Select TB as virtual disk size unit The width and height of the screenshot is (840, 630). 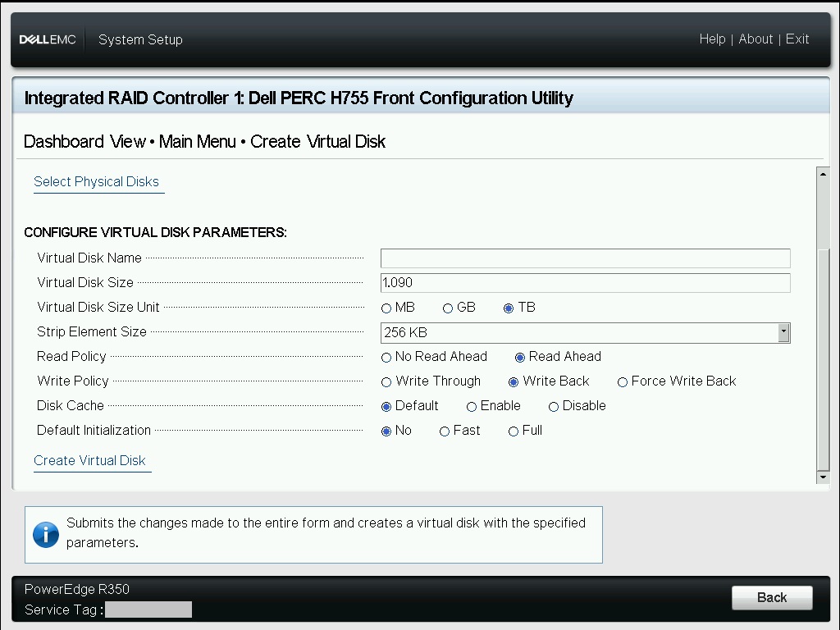(509, 308)
